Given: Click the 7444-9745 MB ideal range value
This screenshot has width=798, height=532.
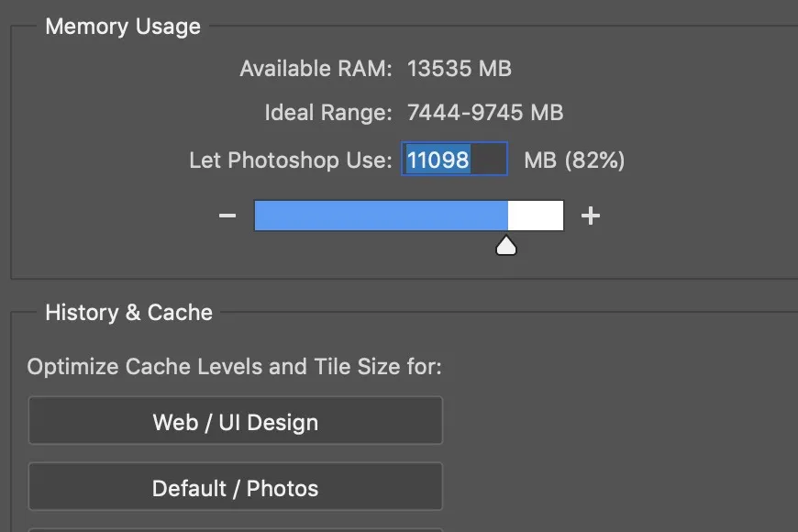Looking at the screenshot, I should (484, 114).
